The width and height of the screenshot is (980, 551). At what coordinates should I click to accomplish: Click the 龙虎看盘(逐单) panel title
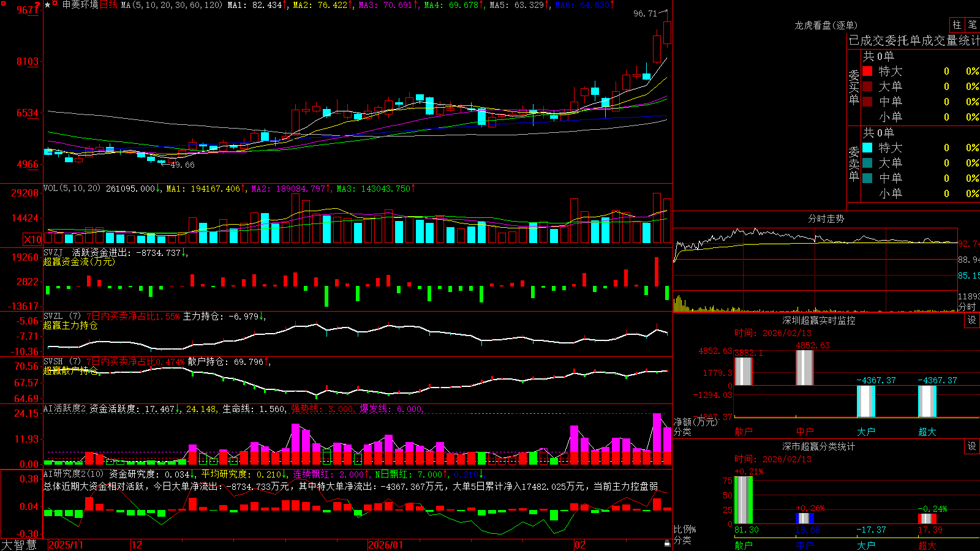coord(826,25)
